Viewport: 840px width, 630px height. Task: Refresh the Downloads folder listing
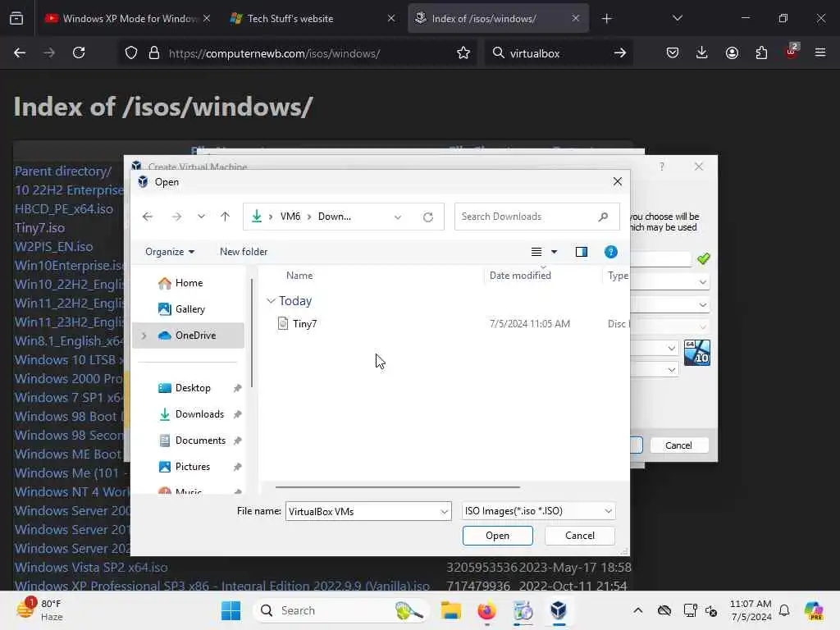427,217
